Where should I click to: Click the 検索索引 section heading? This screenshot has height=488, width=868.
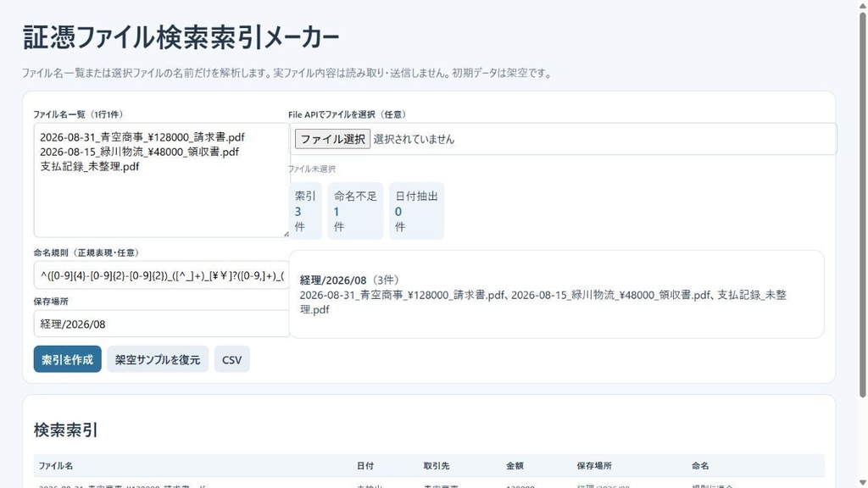pos(66,430)
